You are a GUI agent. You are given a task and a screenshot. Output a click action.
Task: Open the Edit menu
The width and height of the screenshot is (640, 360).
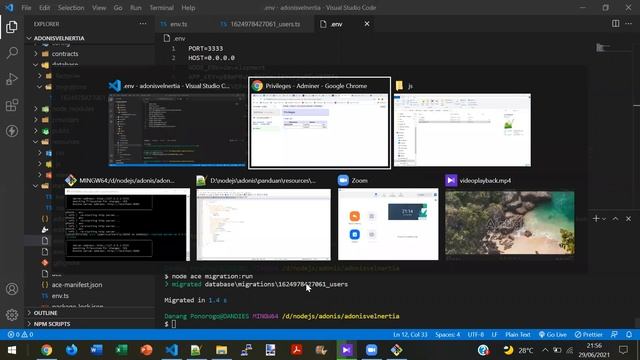[x=44, y=8]
